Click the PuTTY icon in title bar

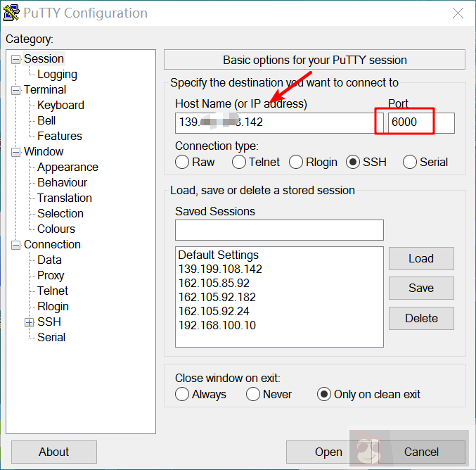click(11, 13)
